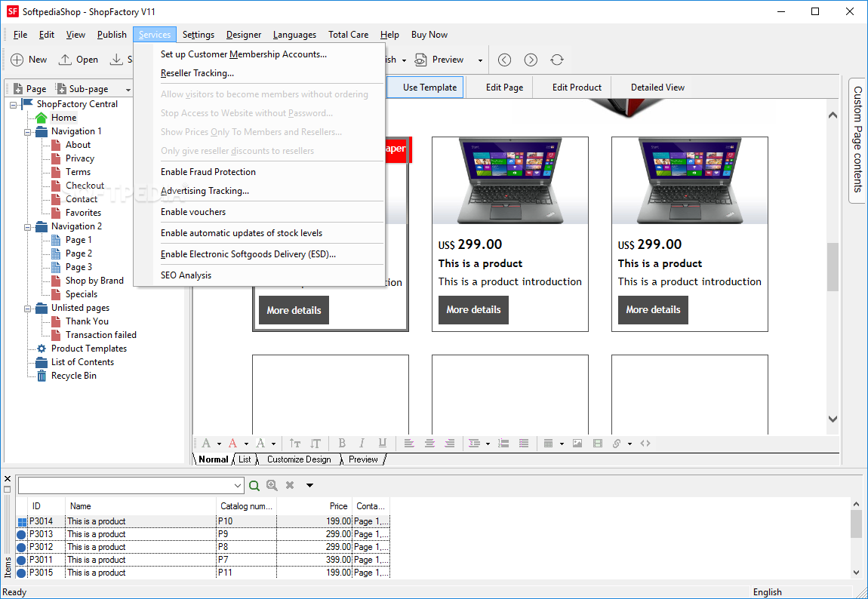Align text right in the editor toolbar
Viewport: 868px width, 599px height.
coord(450,443)
